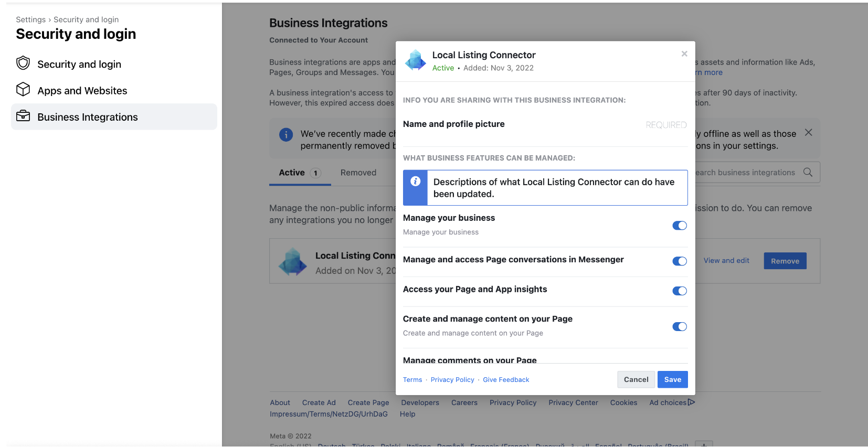Click View and edit for Local Listing Connector
The width and height of the screenshot is (868, 447).
[x=726, y=261]
